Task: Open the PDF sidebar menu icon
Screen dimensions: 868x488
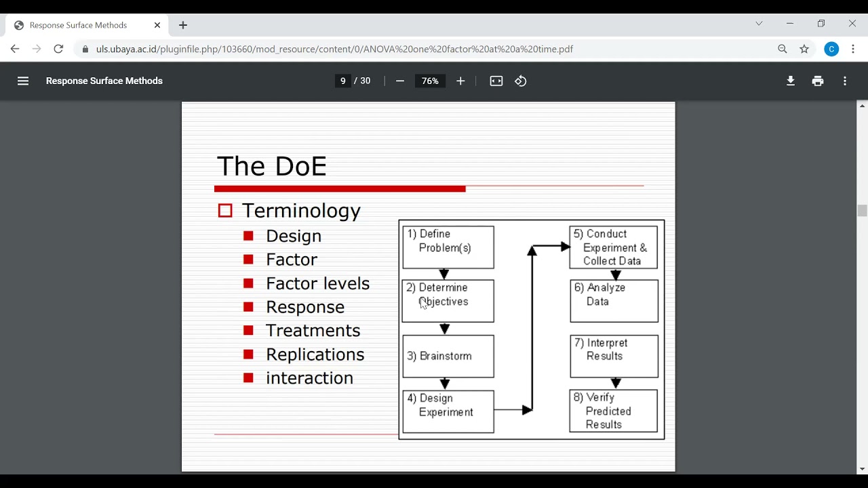Action: [x=23, y=81]
